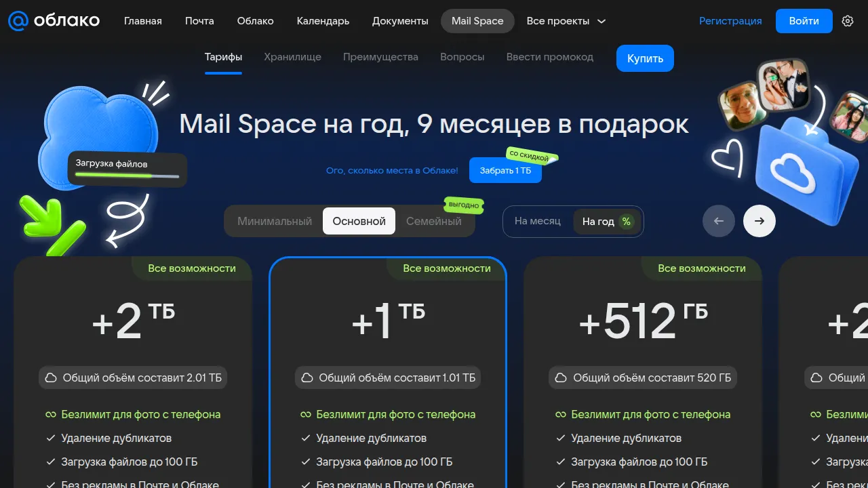Click Безлимит для фото с телефона in +2 ТБ card

[141, 415]
